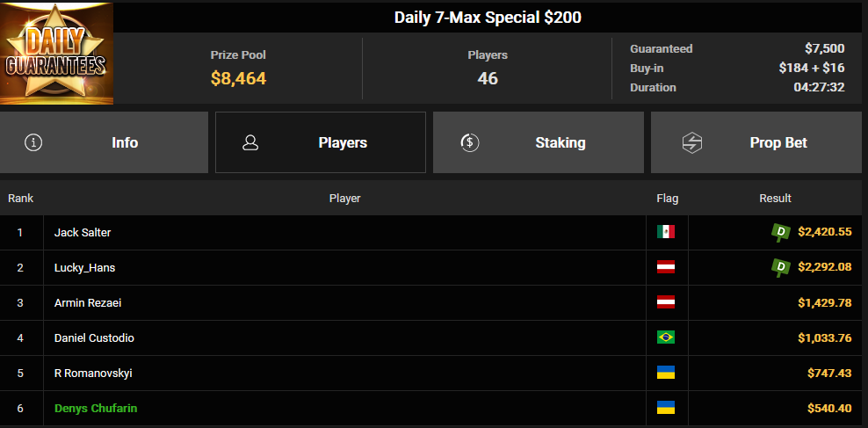Select the Players tab

[321, 142]
